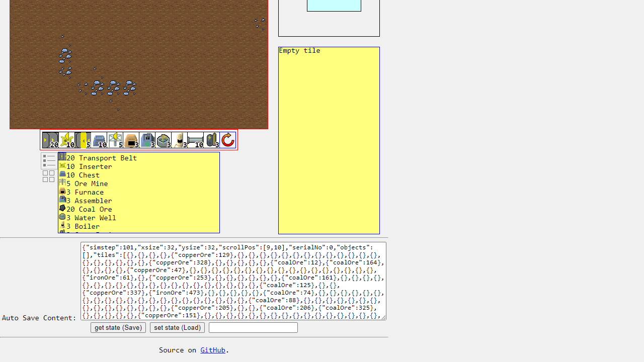Select the Assembler tool in toolbar
The height and width of the screenshot is (362, 644).
tap(147, 140)
